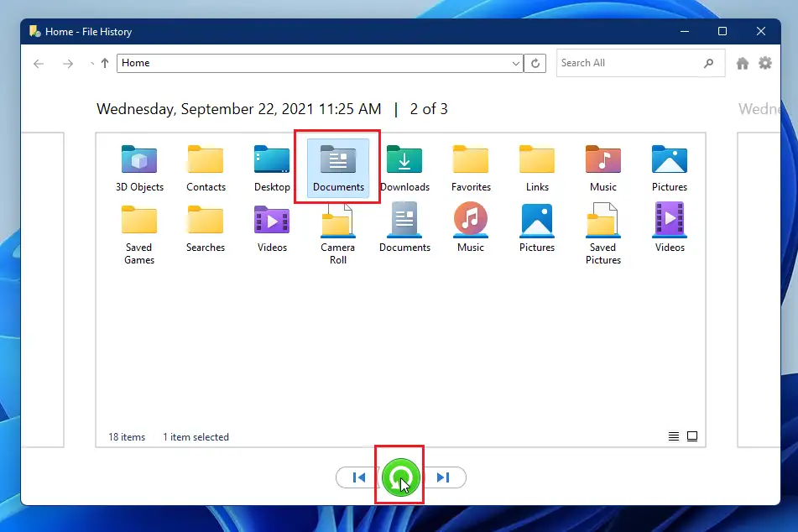
Task: Select the Saved Pictures library
Action: [x=603, y=234]
